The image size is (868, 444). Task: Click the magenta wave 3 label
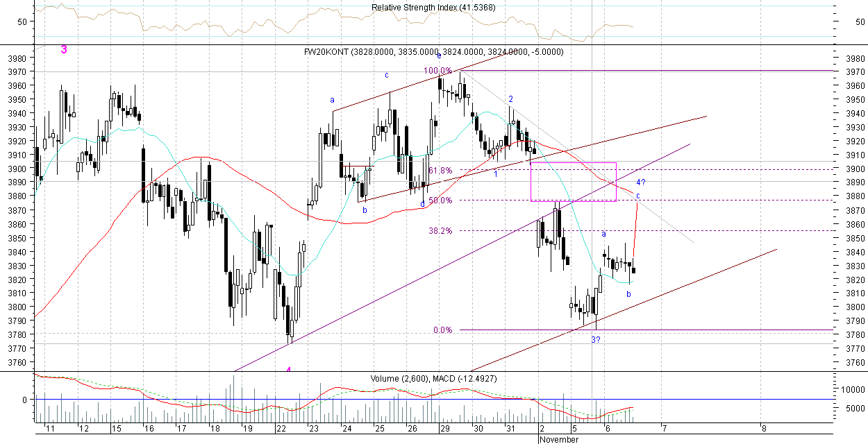point(64,50)
